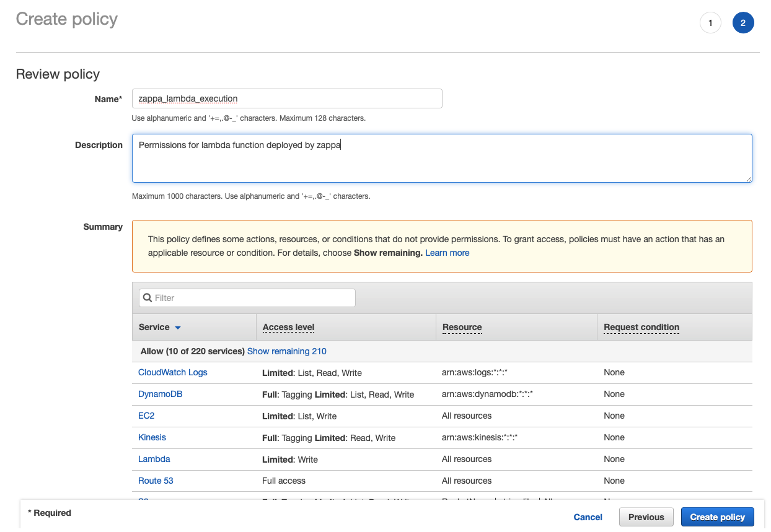Click the search magnifier icon in Filter box
This screenshot has width=771, height=532.
click(x=147, y=298)
